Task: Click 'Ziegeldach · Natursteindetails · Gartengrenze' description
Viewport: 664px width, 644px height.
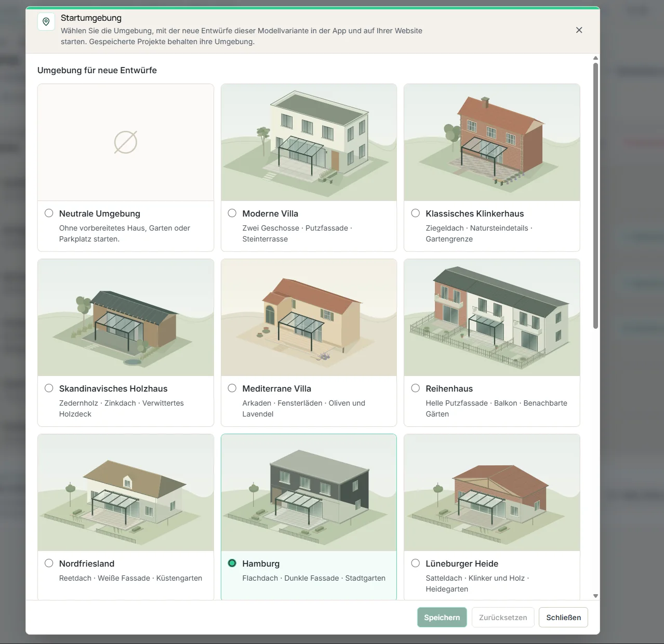Action: click(x=479, y=233)
